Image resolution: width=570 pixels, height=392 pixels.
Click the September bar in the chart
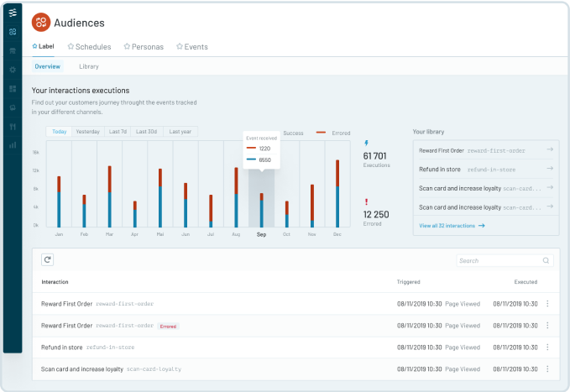(x=261, y=210)
